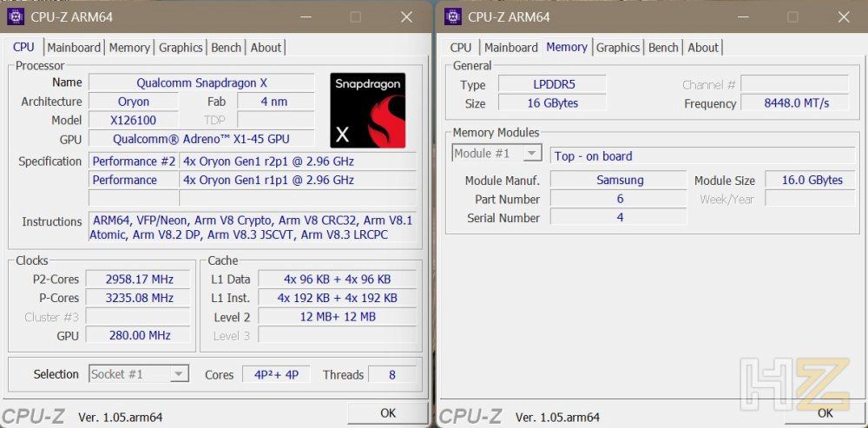The height and width of the screenshot is (428, 868).
Task: Minimize the left CPU-Z window
Action: click(x=306, y=17)
